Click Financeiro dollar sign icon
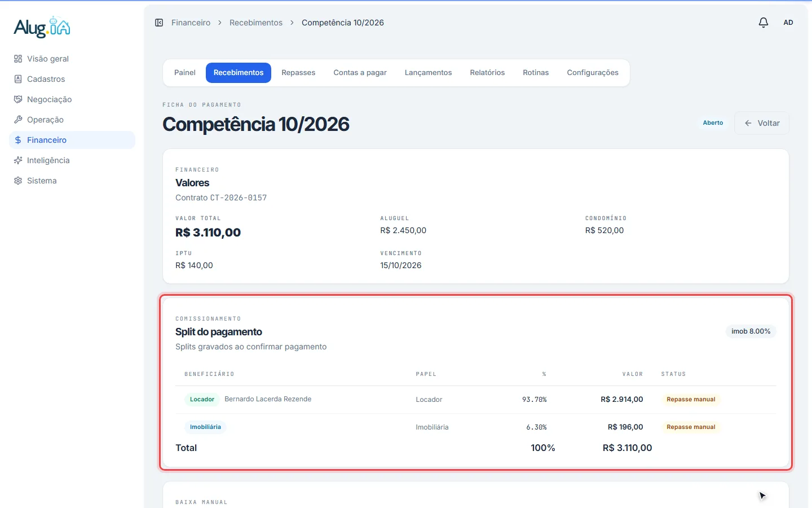The image size is (812, 508). coord(18,140)
